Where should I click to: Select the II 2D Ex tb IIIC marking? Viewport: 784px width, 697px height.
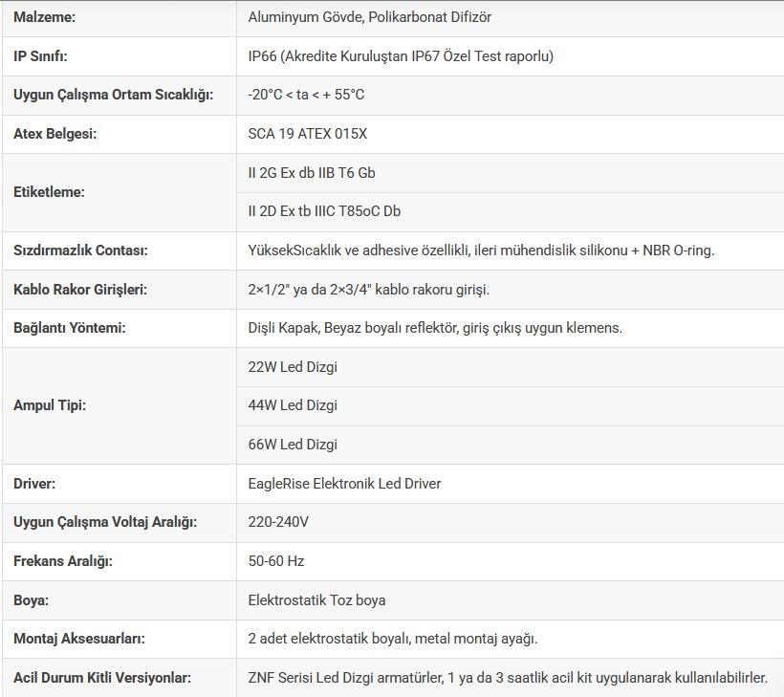click(324, 211)
